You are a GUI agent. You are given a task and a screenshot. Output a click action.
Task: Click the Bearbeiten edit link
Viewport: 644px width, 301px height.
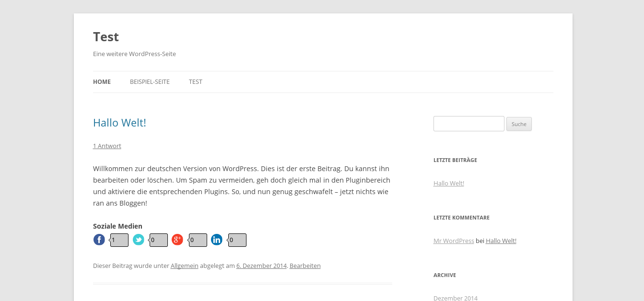click(305, 266)
